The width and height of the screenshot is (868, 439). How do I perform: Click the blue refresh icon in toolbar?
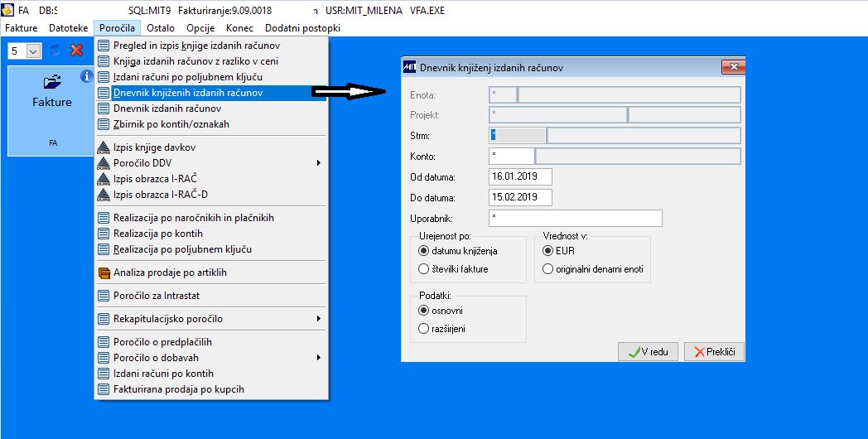[x=55, y=51]
